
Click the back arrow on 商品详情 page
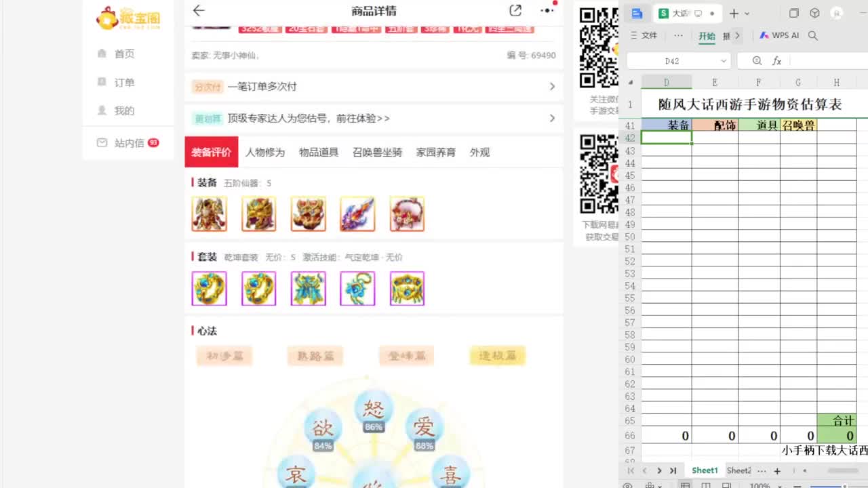(197, 11)
